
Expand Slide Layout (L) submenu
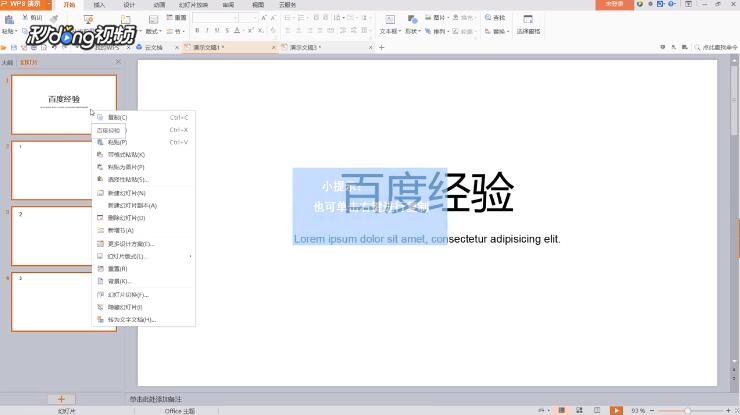point(143,256)
